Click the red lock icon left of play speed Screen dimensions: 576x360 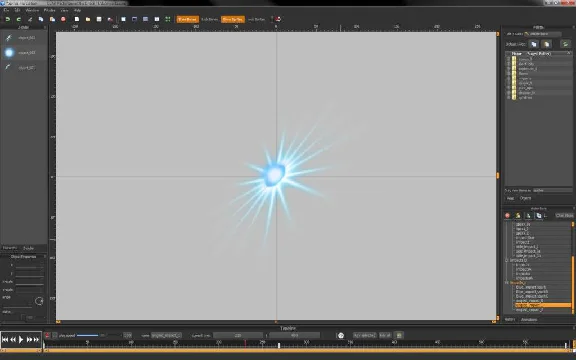click(x=47, y=335)
